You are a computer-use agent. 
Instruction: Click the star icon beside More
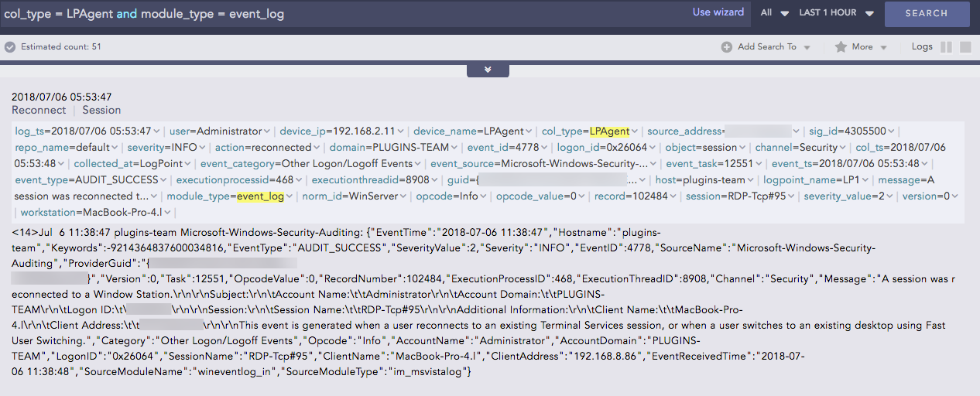(841, 47)
